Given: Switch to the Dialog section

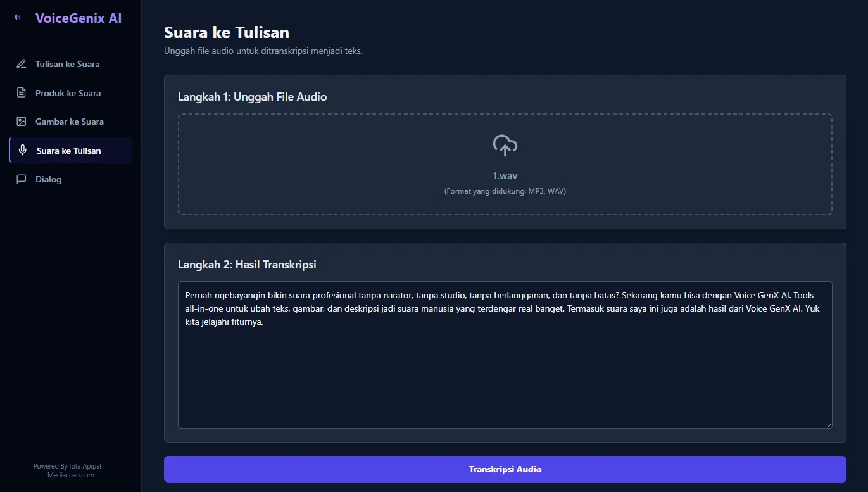Looking at the screenshot, I should (49, 179).
